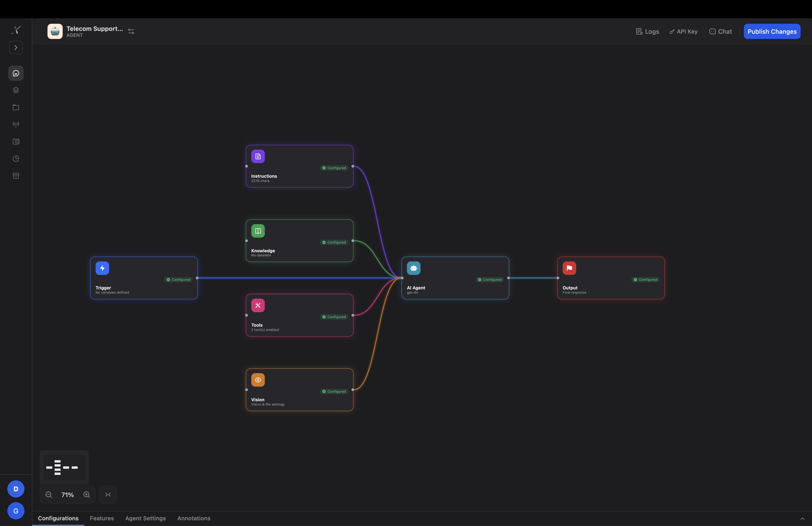Click the Output node flag icon
Screen dimensions: 812x526
point(569,268)
